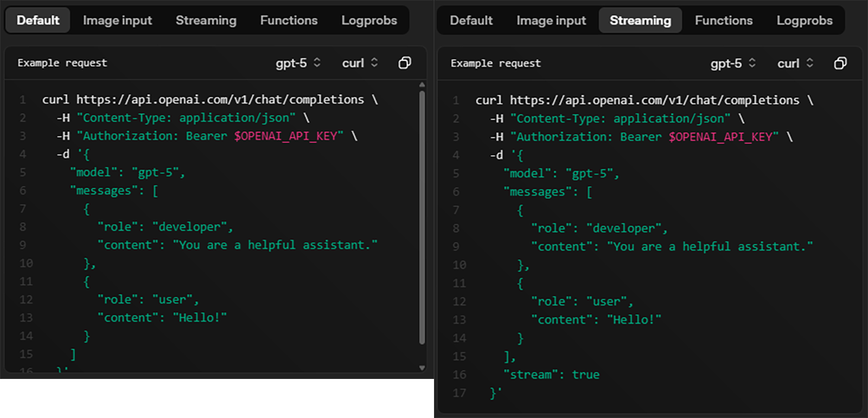This screenshot has width=868, height=418.
Task: Click helpful assistant content line in left panel
Action: point(237,245)
